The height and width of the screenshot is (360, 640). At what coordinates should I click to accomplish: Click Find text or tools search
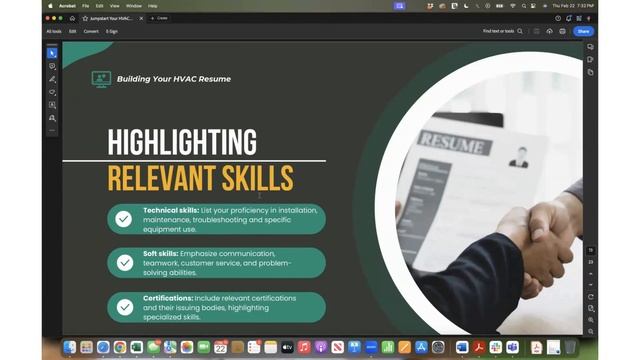(502, 31)
